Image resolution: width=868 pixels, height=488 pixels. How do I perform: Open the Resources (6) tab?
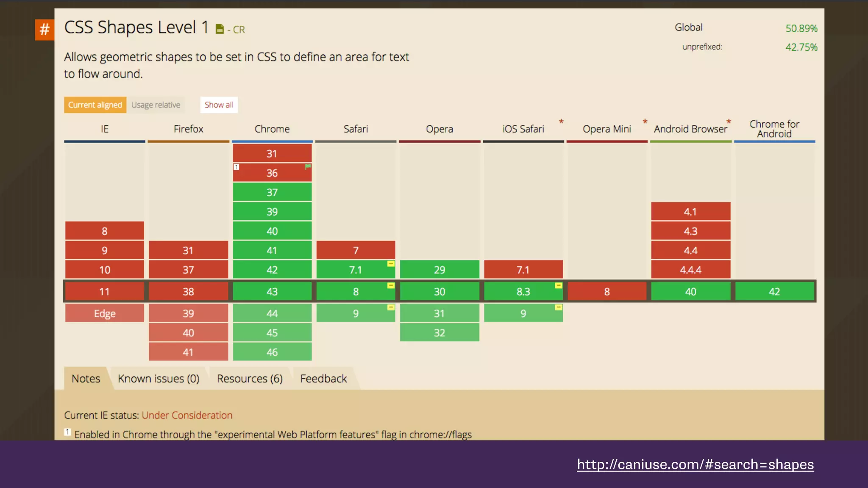(250, 378)
